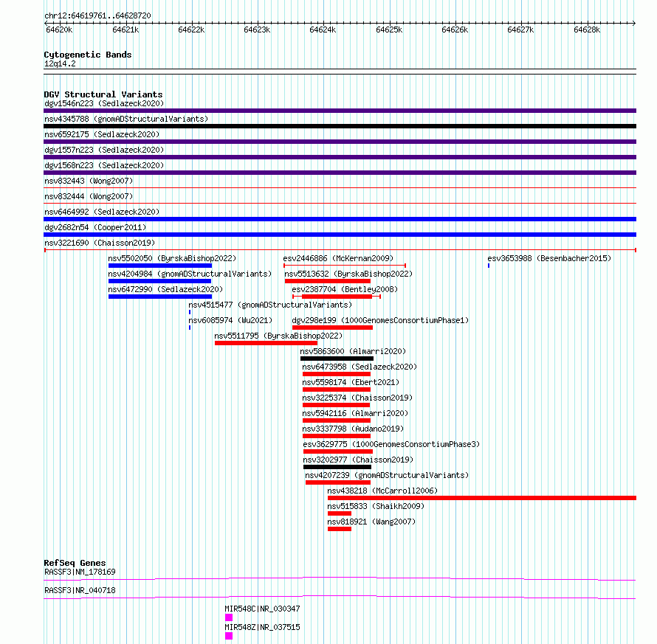Screen dimensions: 657x644
Task: Open nsv4515477 (gnomADStructuralVariants) label
Action: pyautogui.click(x=270, y=305)
